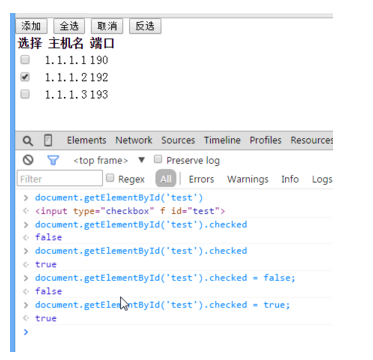Switch to the Elements tab

[x=86, y=140]
